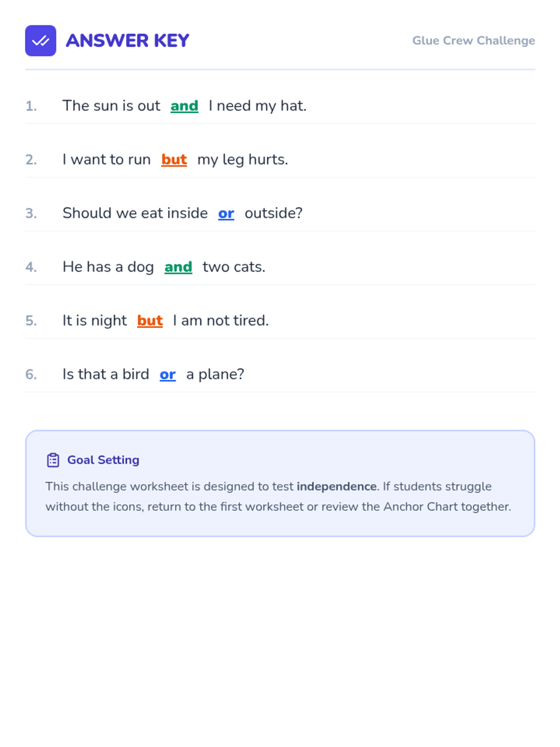Click the number 1 list marker
The image size is (560, 747).
pos(31,106)
